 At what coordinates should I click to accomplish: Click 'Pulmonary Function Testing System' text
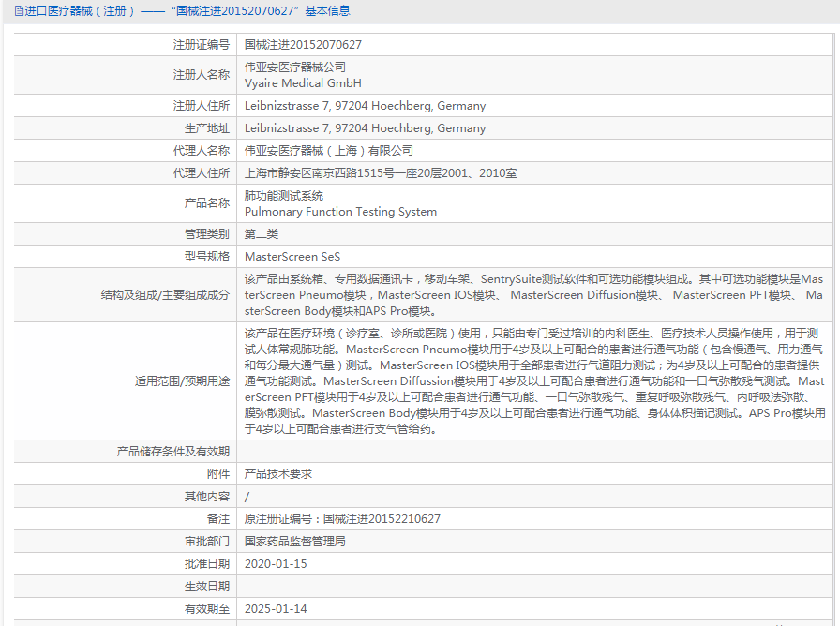[x=340, y=212]
